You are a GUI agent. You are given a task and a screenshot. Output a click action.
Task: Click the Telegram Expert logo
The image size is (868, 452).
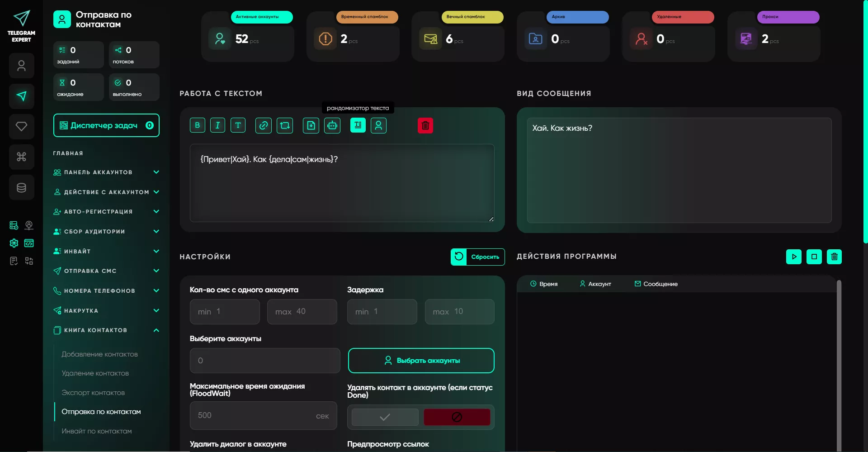(x=21, y=26)
